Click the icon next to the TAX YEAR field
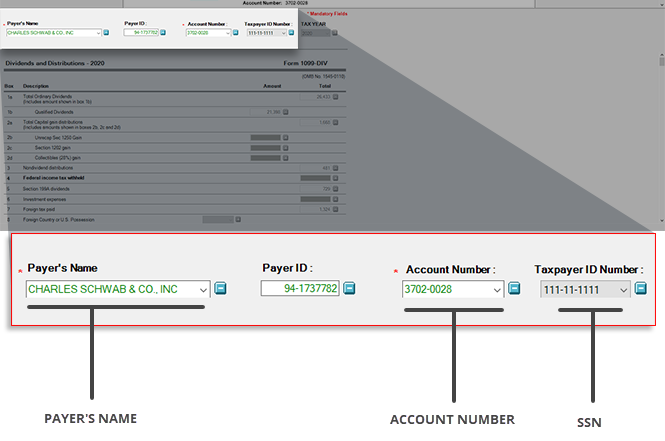Screen dimensions: 665x441 pyautogui.click(x=335, y=33)
